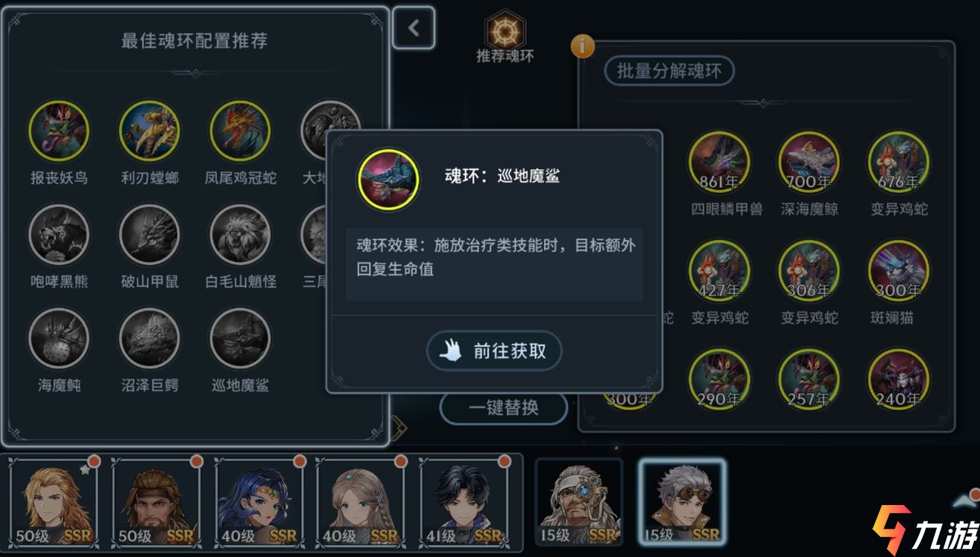
Task: Choose the 300年 斑斓猫 soul ring
Action: click(898, 271)
